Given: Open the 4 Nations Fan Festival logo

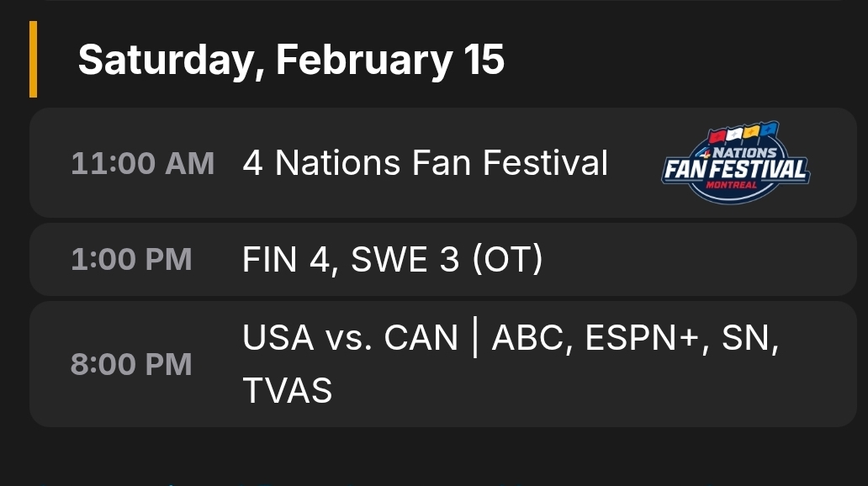Looking at the screenshot, I should coord(735,165).
